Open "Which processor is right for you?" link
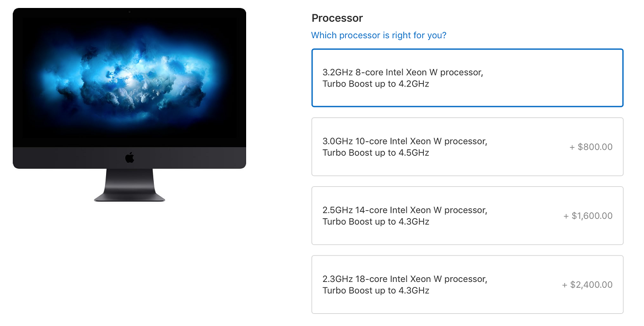644x326 pixels. 379,35
